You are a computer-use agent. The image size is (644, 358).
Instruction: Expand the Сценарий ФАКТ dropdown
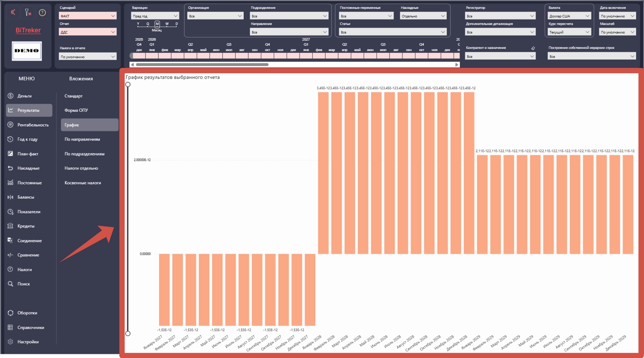(x=88, y=16)
